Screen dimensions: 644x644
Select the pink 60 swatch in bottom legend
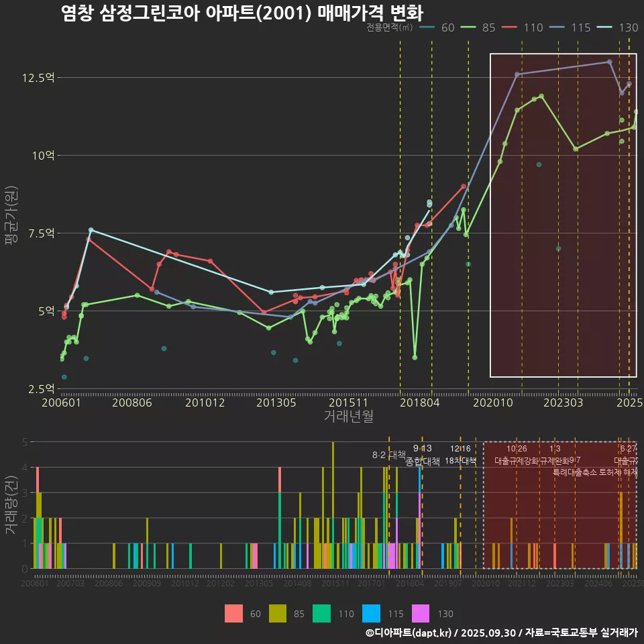[x=233, y=613]
